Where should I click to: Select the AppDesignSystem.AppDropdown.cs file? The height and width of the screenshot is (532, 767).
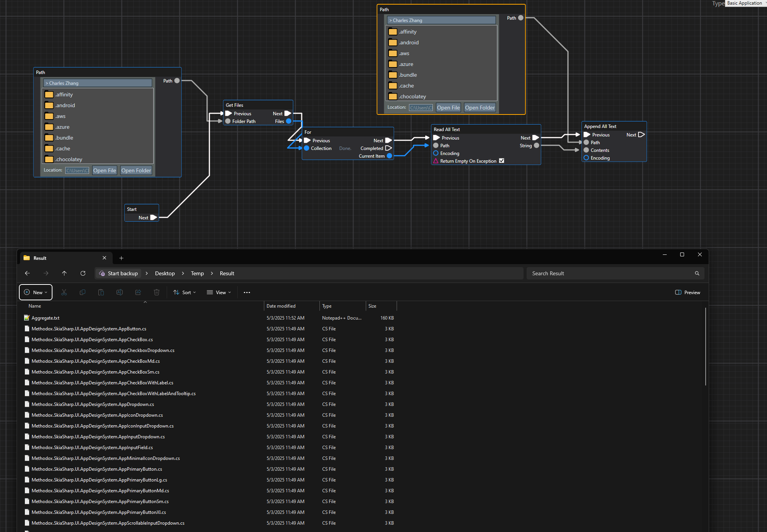tap(93, 404)
